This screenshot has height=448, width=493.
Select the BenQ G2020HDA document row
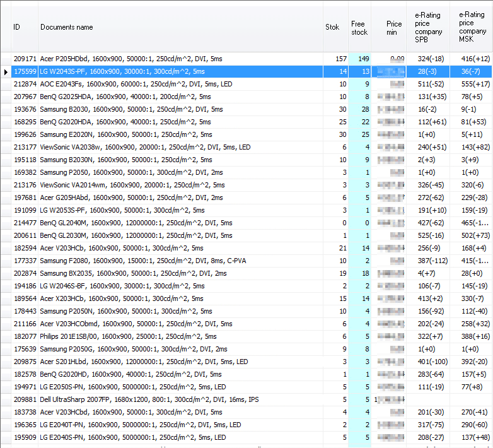point(180,122)
